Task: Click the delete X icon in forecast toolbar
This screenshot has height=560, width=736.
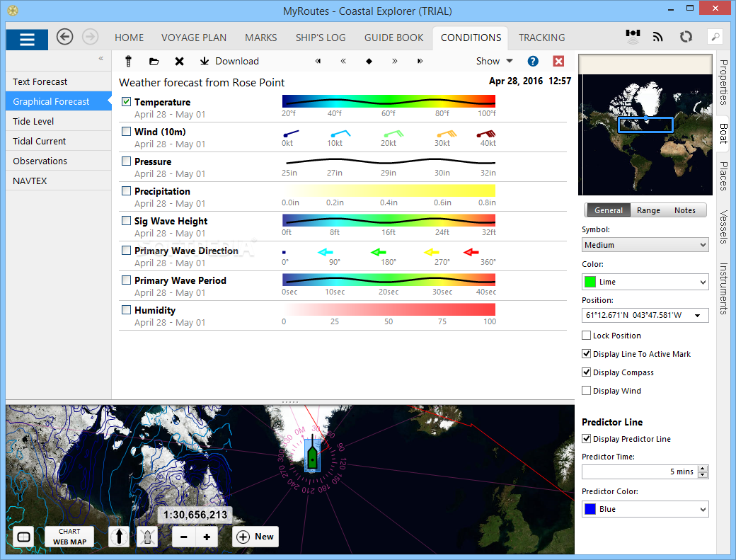Action: pyautogui.click(x=179, y=62)
